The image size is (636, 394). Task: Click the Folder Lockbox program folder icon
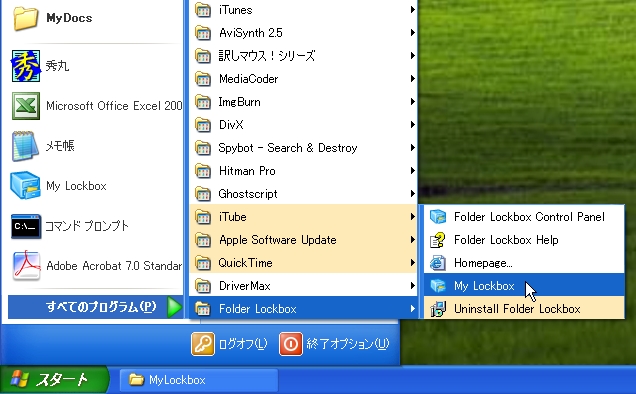203,309
